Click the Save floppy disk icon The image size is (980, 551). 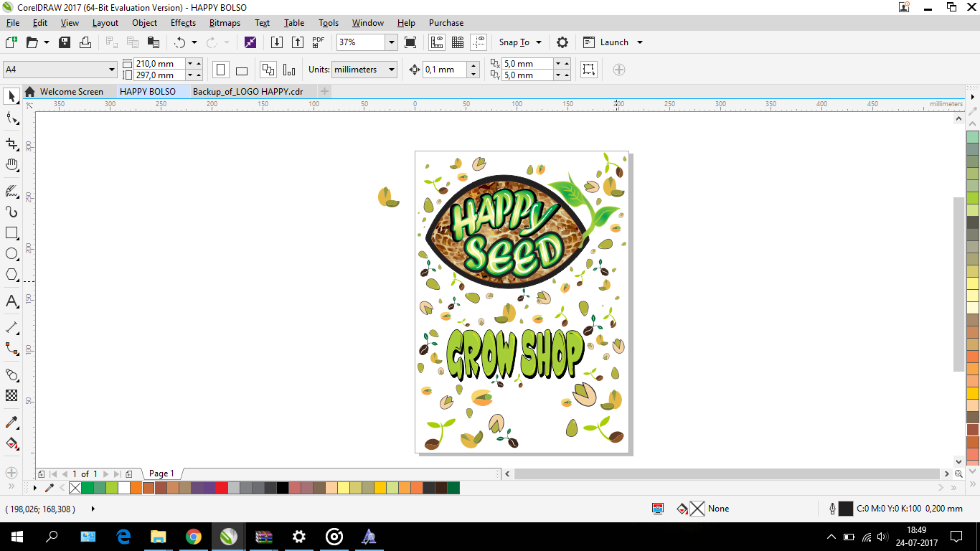(x=65, y=42)
